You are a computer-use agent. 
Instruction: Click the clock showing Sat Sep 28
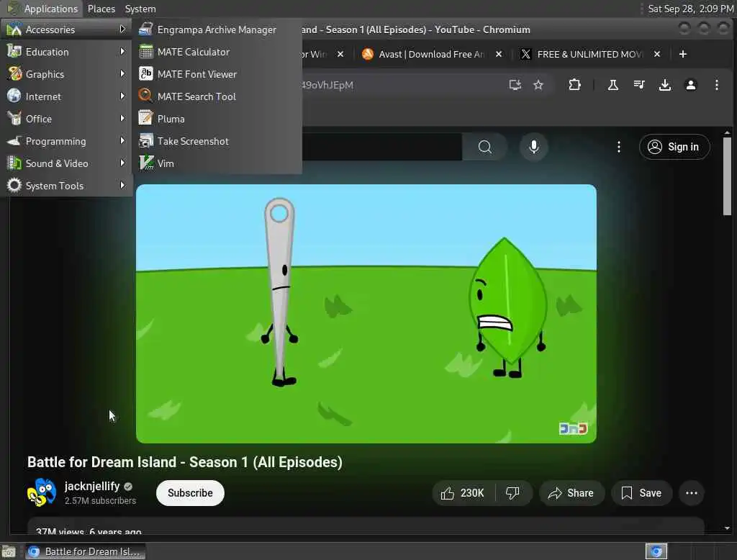[690, 9]
